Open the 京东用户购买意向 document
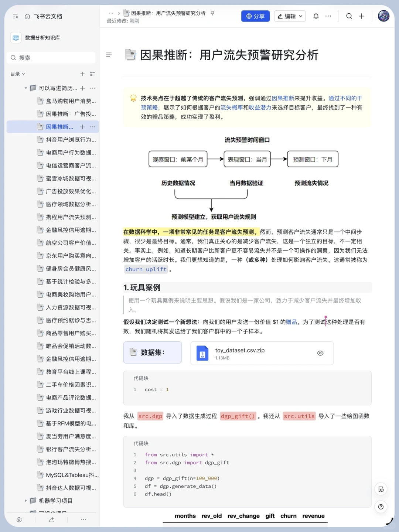 (x=67, y=256)
